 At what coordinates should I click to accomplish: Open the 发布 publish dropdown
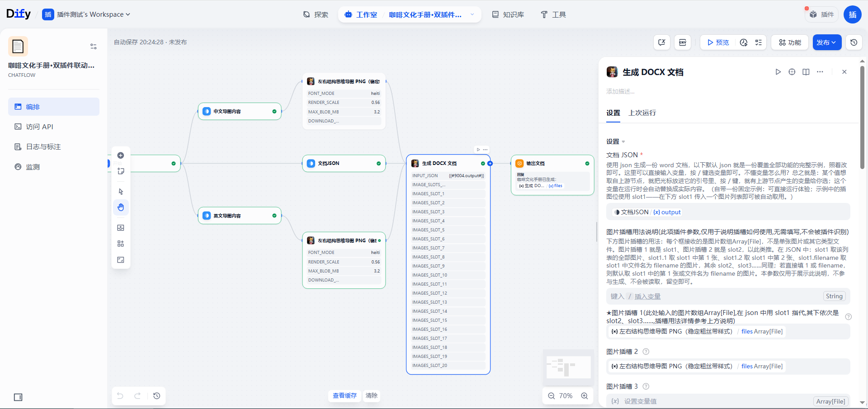tap(827, 42)
